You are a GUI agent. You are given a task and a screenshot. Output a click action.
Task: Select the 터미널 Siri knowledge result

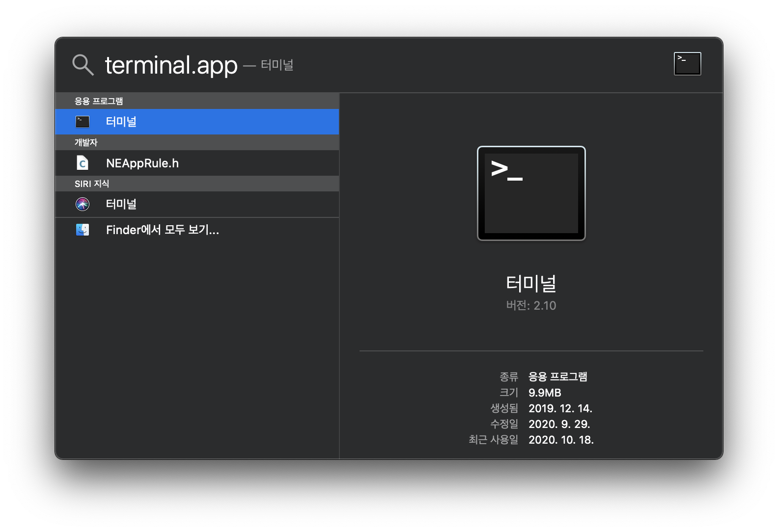click(197, 204)
